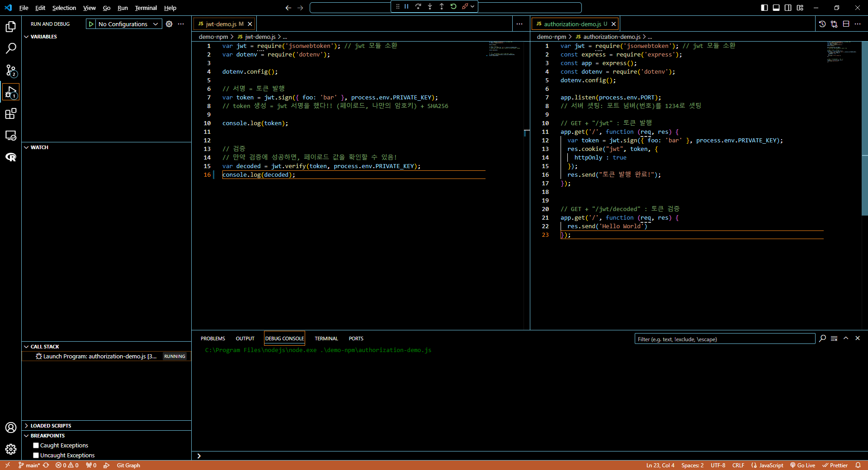
Task: Clear the debug console output
Action: pos(834,338)
